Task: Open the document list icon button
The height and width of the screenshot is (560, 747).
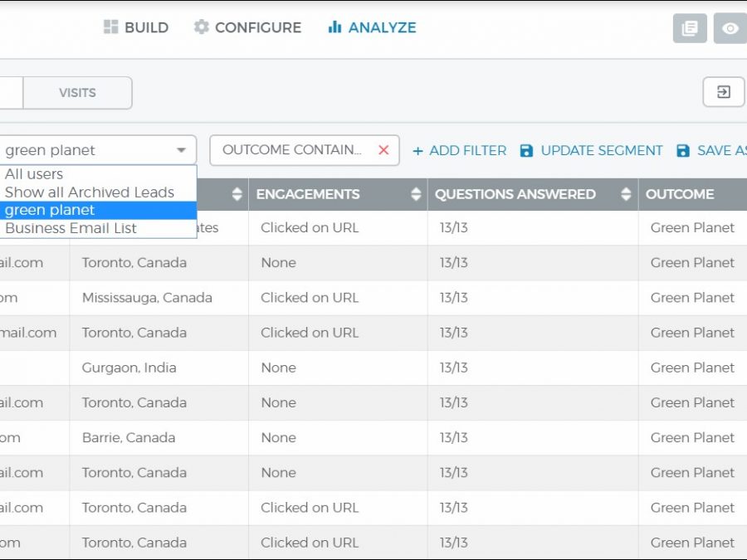Action: tap(689, 28)
